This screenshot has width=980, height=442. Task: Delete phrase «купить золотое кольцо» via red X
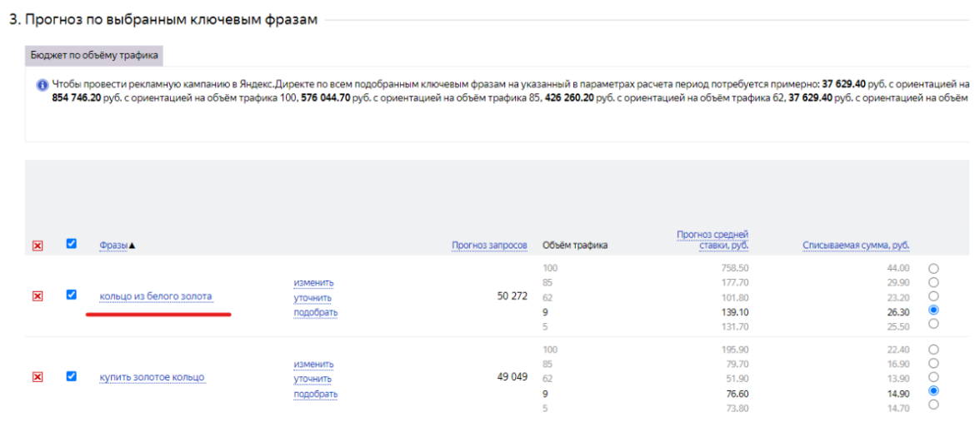[37, 377]
